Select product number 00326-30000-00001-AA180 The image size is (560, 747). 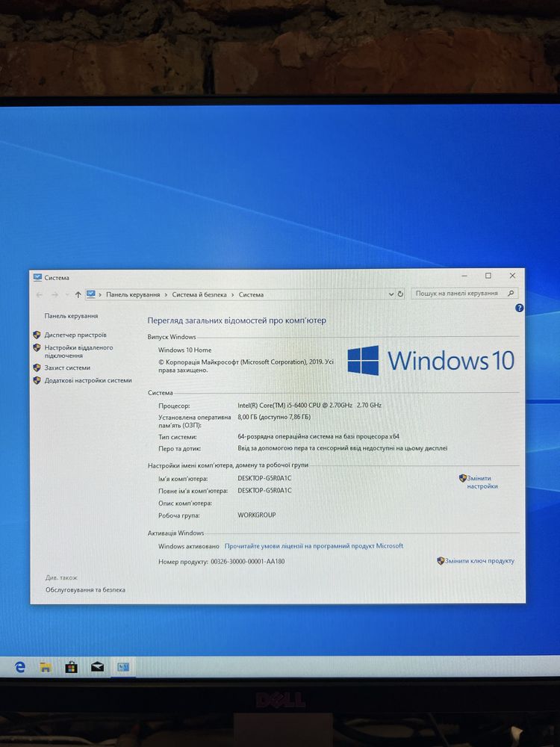[248, 561]
